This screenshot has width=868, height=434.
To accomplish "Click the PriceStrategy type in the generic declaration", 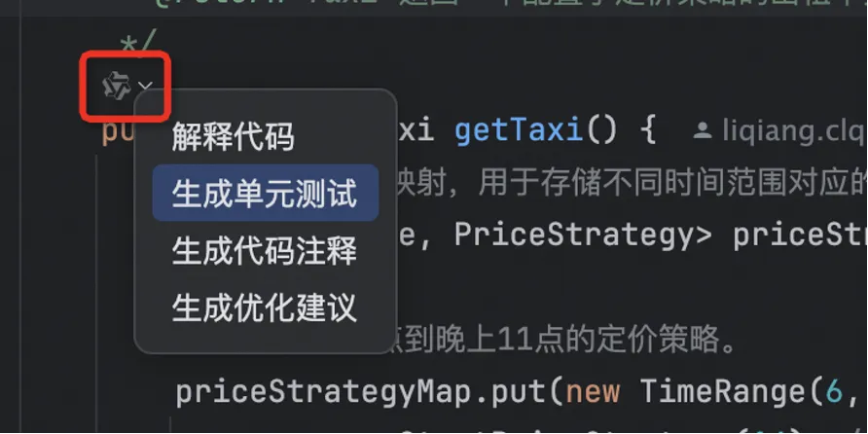I will coord(575,235).
